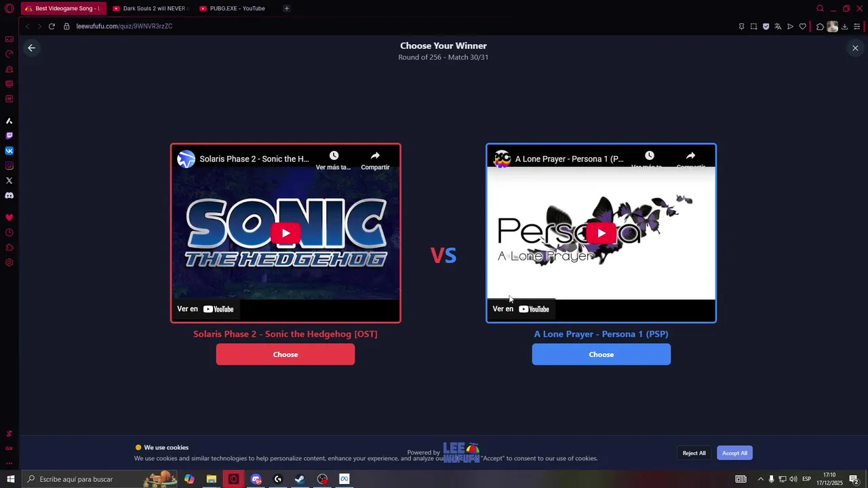This screenshot has width=868, height=488.
Task: Open settings gear icon in sidebar
Action: (9, 262)
